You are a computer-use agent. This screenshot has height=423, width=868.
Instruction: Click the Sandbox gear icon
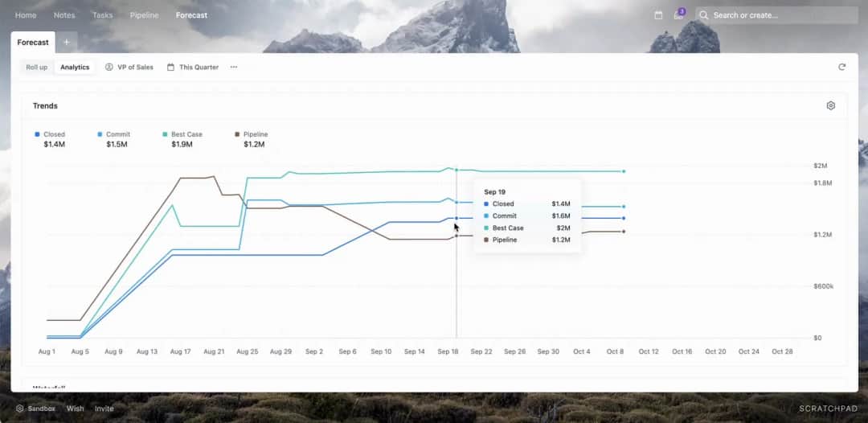[20, 409]
